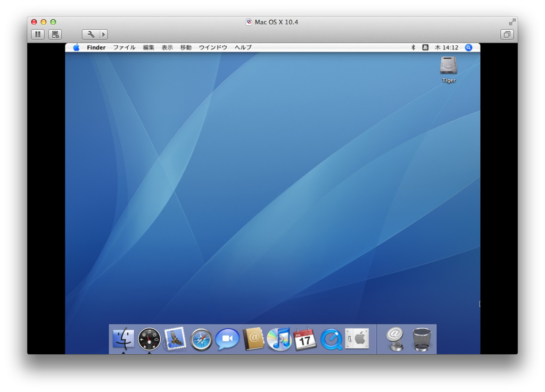Open the ウインドウ menu
545x392 pixels.
click(x=213, y=47)
